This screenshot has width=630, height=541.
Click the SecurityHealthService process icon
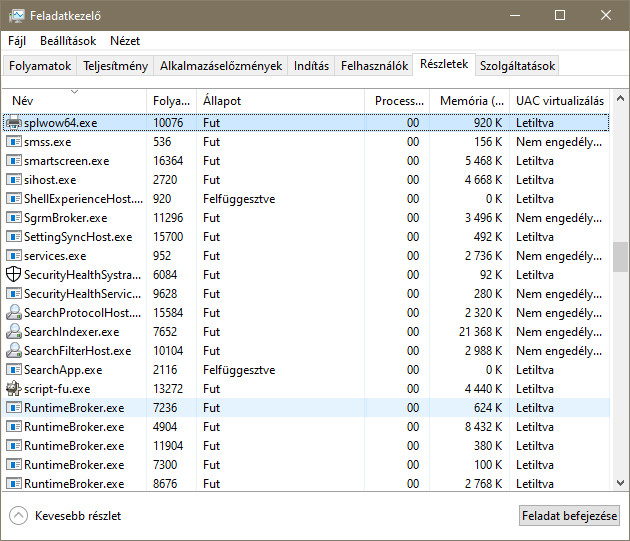[14, 293]
